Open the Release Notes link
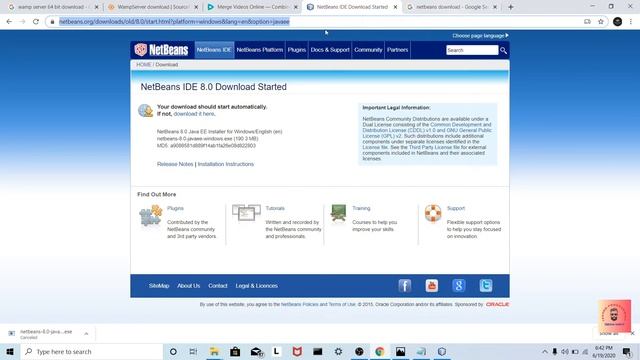640x360 pixels. [x=175, y=164]
